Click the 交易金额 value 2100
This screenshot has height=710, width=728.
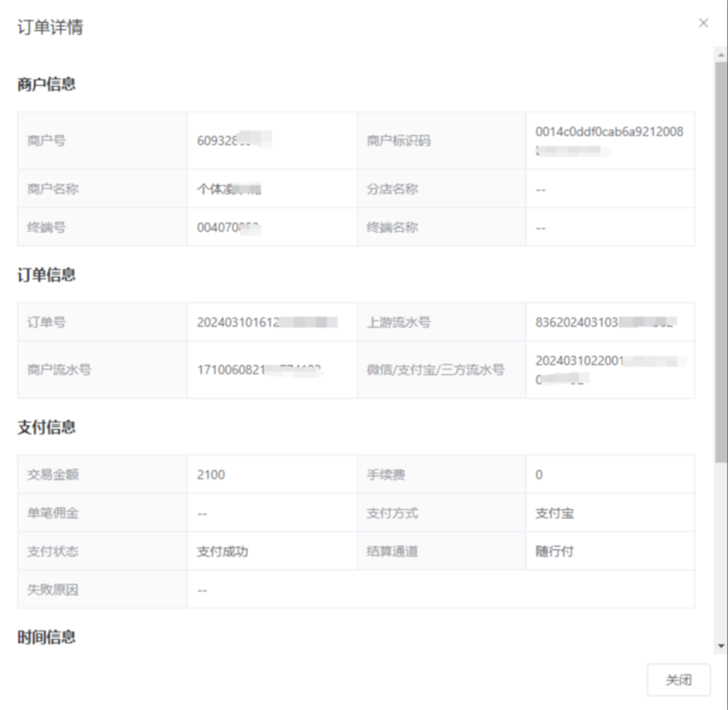(211, 475)
